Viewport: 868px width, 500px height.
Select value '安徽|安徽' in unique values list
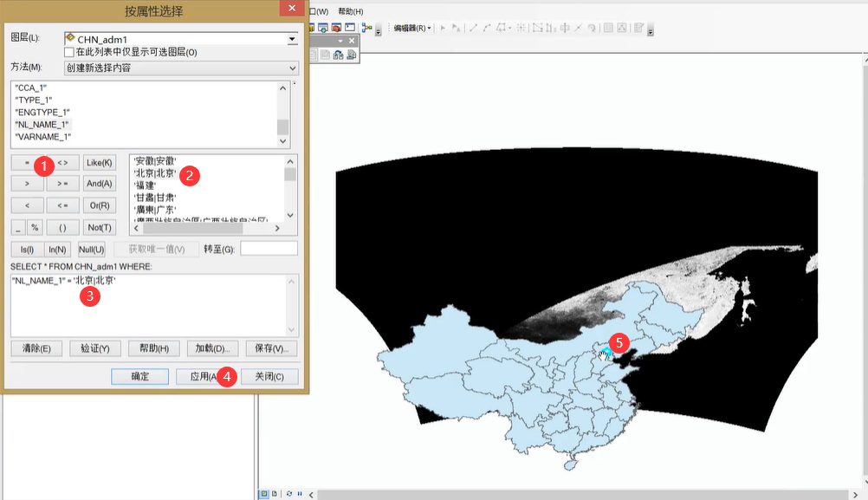pos(154,161)
